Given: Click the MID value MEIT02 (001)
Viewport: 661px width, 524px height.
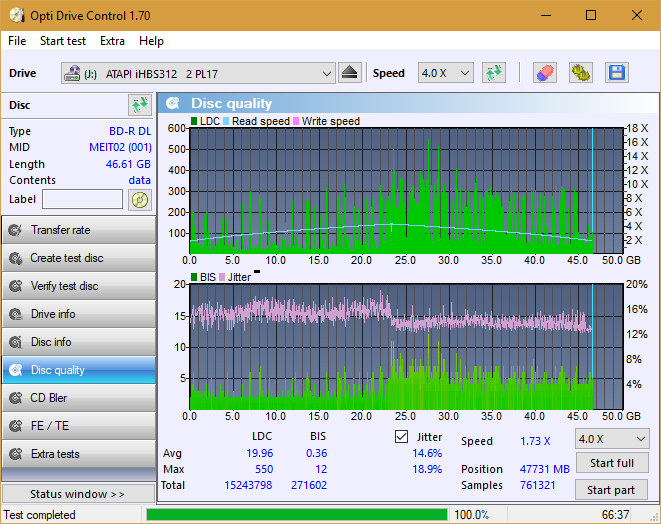Looking at the screenshot, I should [x=121, y=148].
